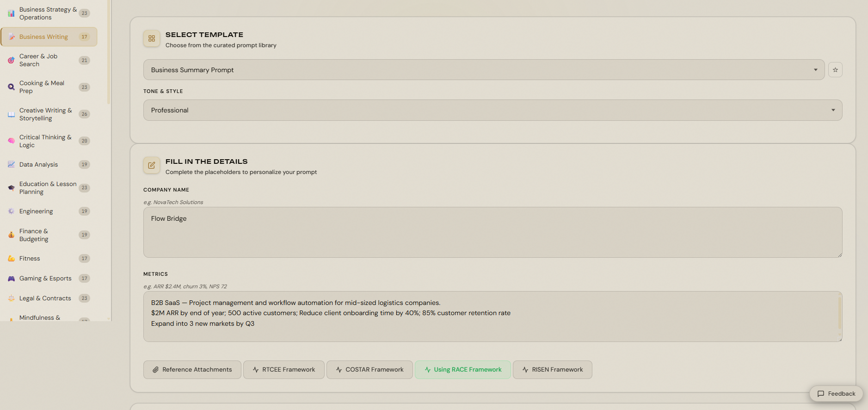
Task: Open the Data Analysis category
Action: (x=49, y=164)
